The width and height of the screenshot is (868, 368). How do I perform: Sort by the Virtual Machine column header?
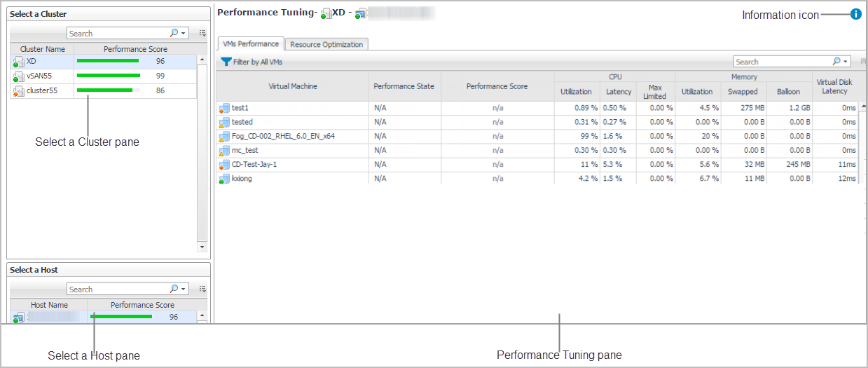coord(292,86)
